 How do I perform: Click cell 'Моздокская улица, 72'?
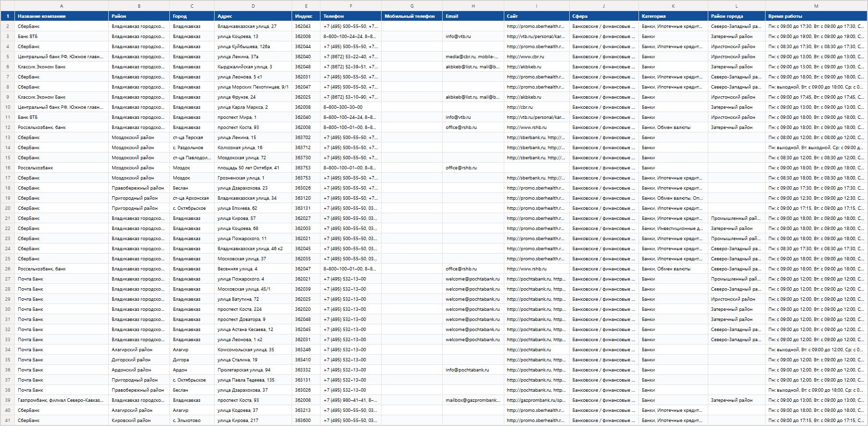(x=253, y=158)
